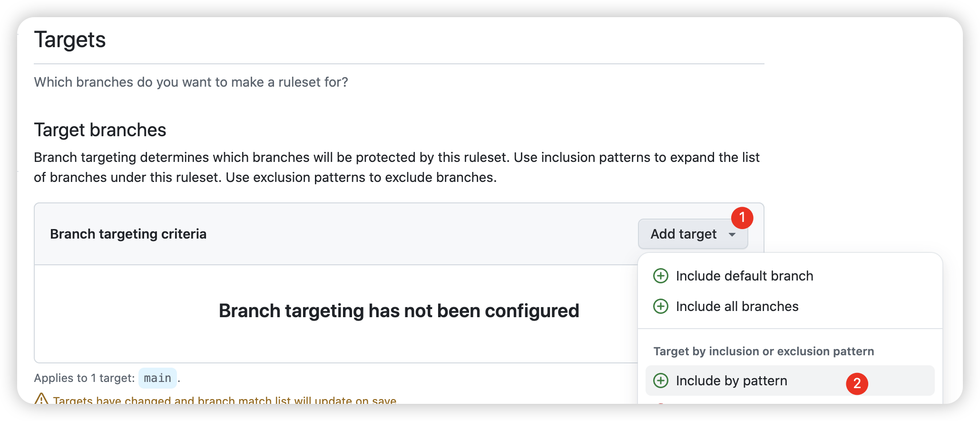Click the red number 1 badge
This screenshot has width=980, height=421.
point(742,218)
